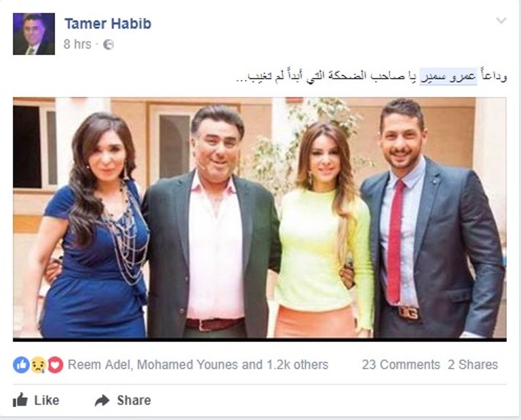The image size is (521, 420).
Task: Click the blue thumbs-up reaction icon
Action: coord(21,365)
